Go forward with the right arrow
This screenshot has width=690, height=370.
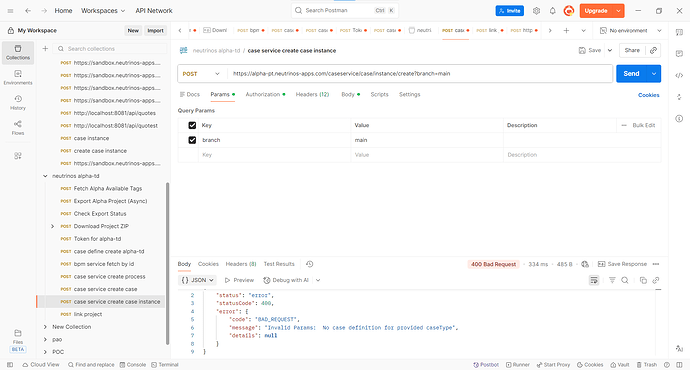click(x=44, y=11)
